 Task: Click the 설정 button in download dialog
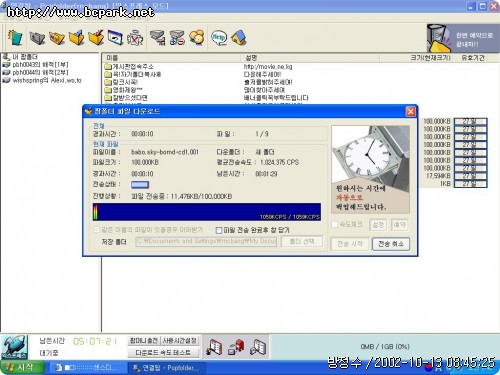click(x=378, y=225)
